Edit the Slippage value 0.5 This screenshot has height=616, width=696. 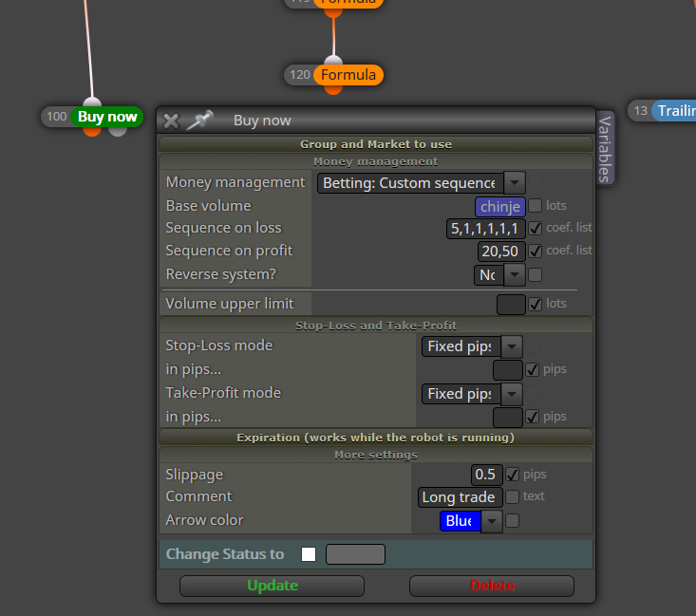[486, 475]
